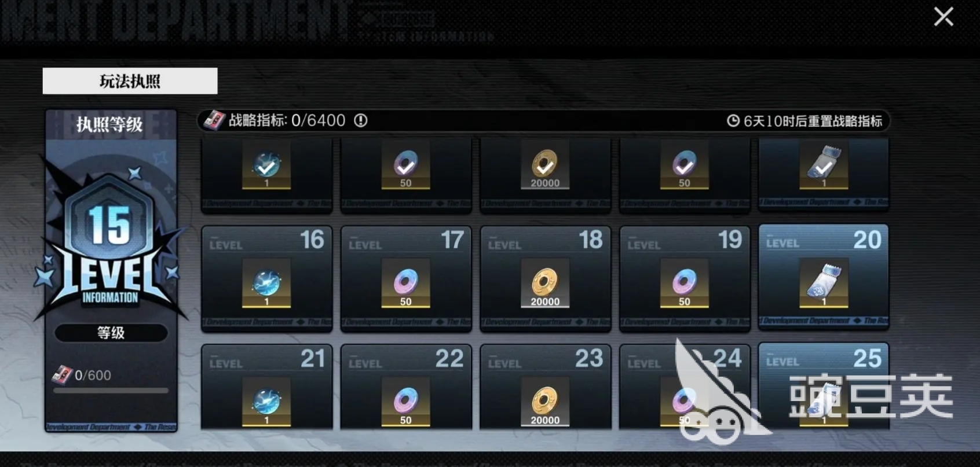This screenshot has width=980, height=467.
Task: Click the claimed blue orb reward checkmark
Action: [x=266, y=165]
